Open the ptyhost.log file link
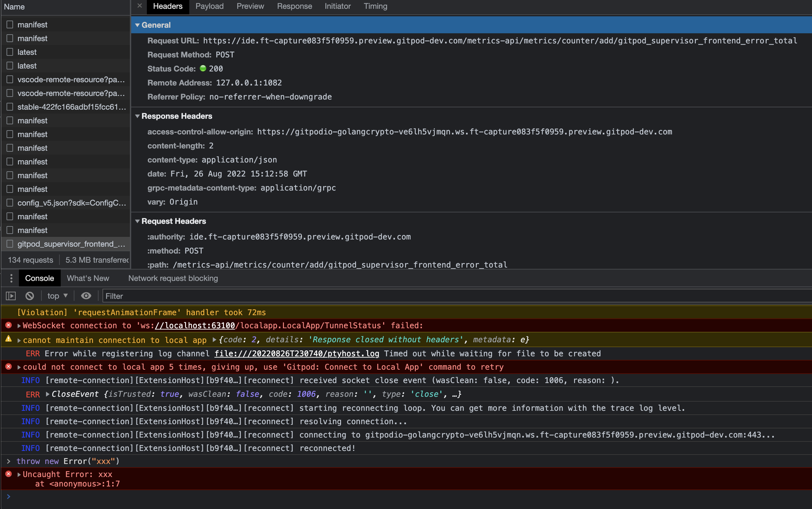 [297, 353]
